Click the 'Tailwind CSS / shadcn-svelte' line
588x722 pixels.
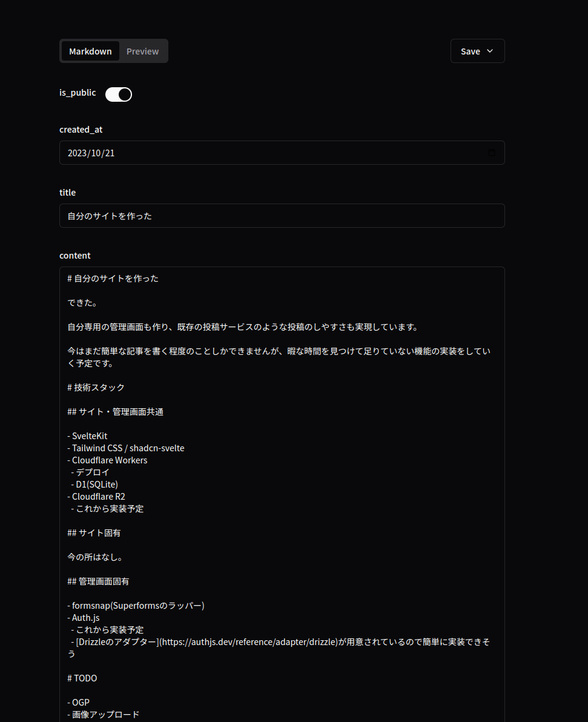[x=128, y=448]
